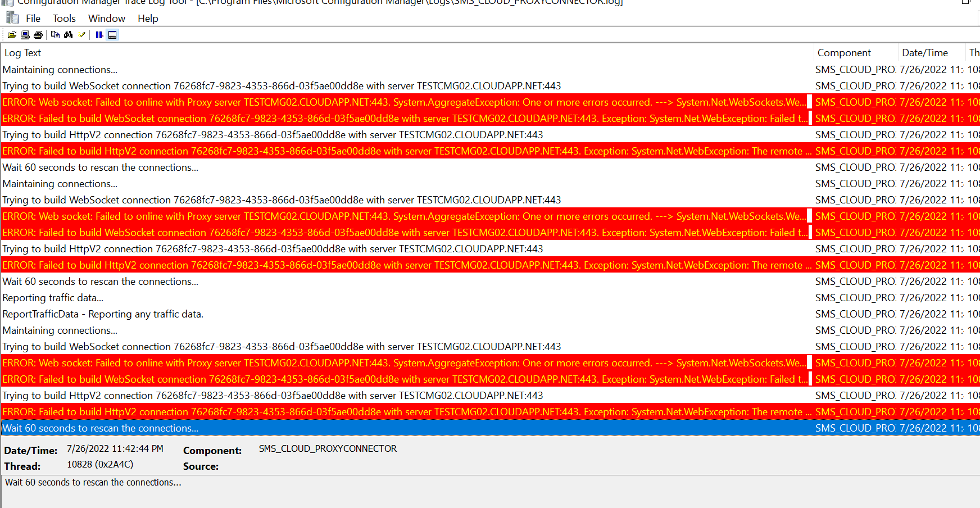Open a log from a remote computer

click(x=25, y=34)
